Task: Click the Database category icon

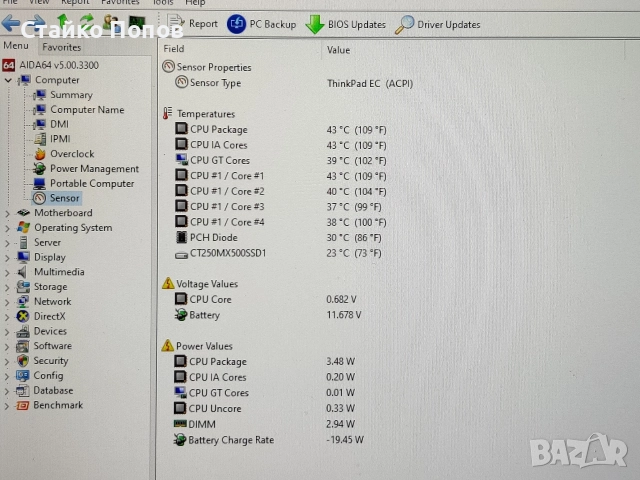Action: coord(23,391)
